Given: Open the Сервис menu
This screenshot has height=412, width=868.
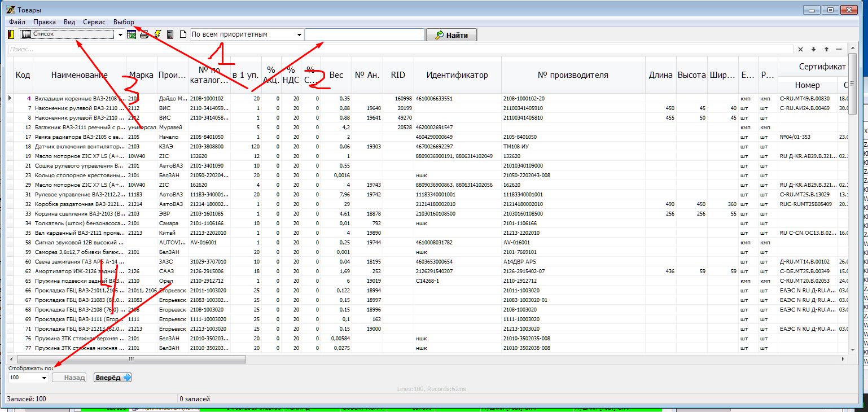Looking at the screenshot, I should click(94, 22).
